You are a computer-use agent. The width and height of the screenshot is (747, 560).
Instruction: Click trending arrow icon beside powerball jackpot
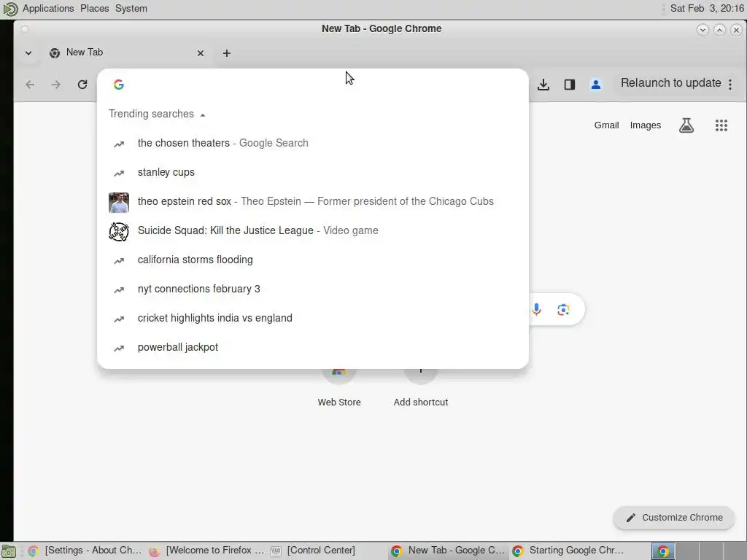click(x=119, y=349)
